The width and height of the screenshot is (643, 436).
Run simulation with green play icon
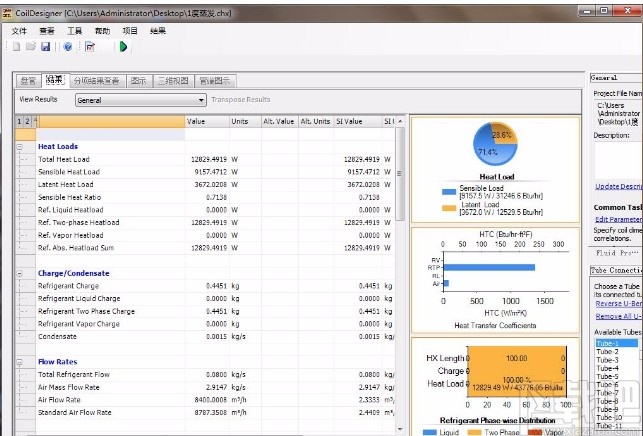point(123,47)
